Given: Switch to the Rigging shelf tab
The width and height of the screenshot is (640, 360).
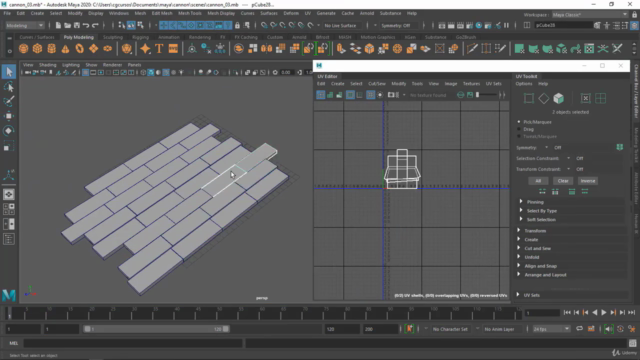Looking at the screenshot, I should tap(140, 37).
